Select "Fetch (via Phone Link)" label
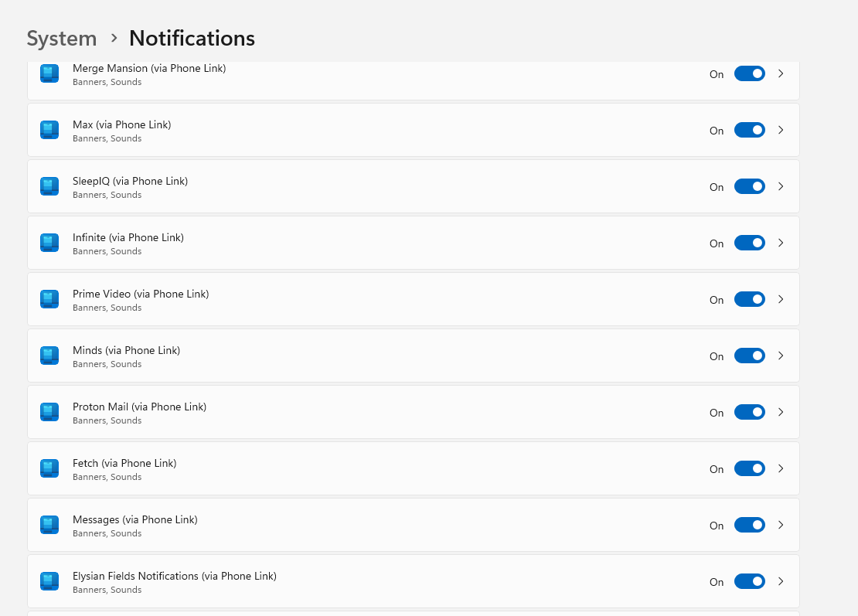 click(x=124, y=462)
